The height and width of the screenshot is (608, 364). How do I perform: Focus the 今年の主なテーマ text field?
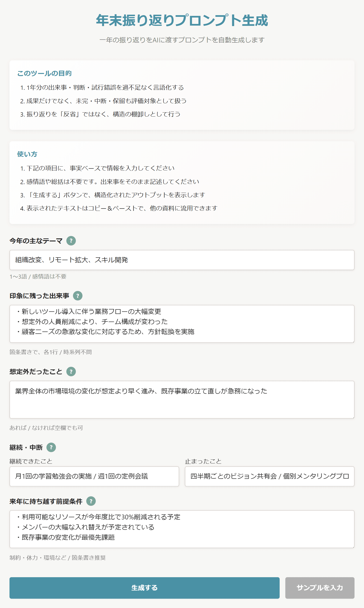click(x=182, y=260)
